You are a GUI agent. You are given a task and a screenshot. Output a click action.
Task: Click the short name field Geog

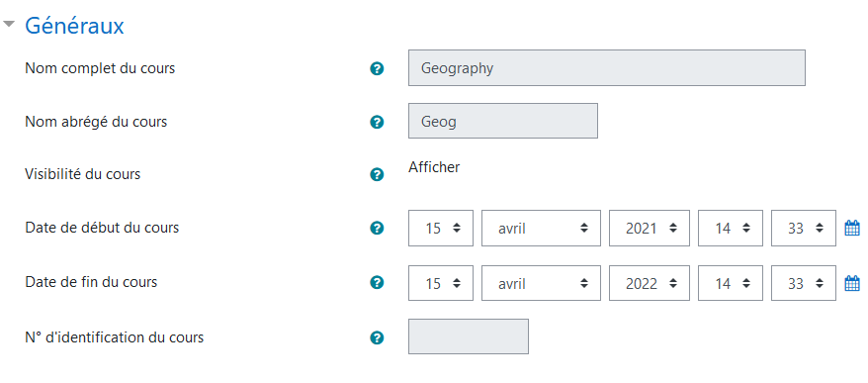point(503,121)
